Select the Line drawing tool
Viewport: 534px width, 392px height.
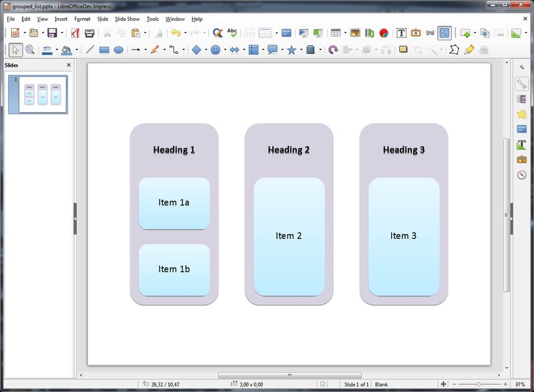coord(90,49)
